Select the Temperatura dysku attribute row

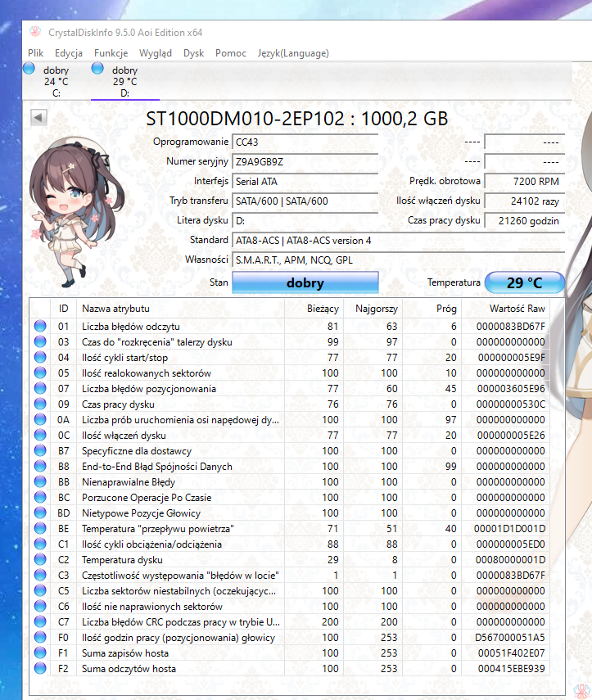coord(289,559)
